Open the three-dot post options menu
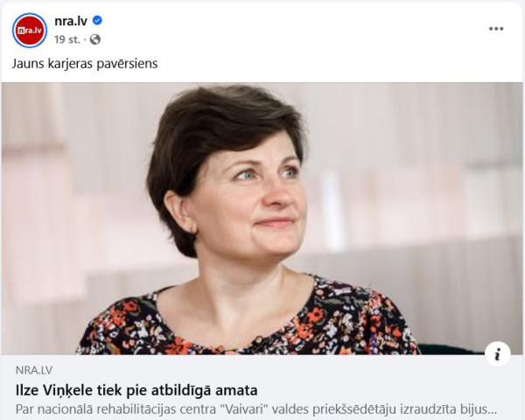The width and height of the screenshot is (525, 420). [496, 29]
